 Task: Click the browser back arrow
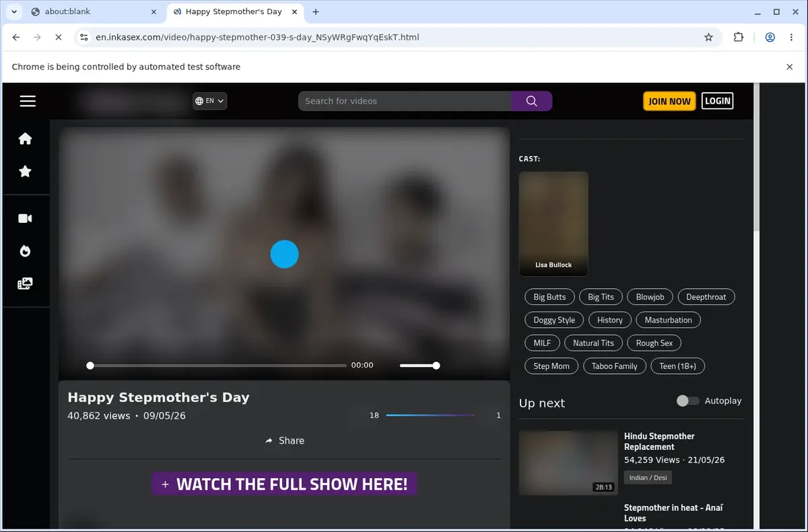(x=16, y=38)
